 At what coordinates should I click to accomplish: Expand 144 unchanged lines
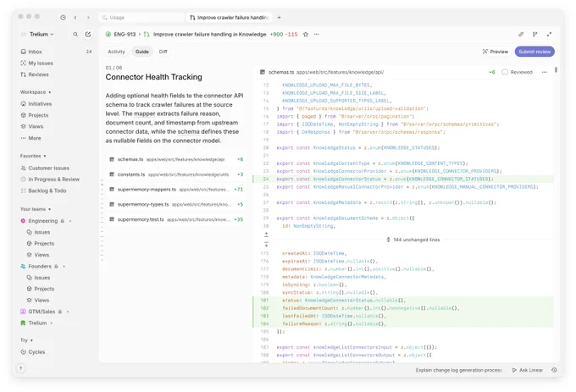pos(413,240)
